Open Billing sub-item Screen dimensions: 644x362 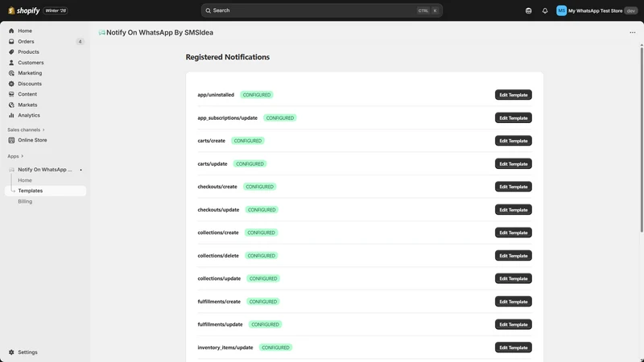[x=25, y=202]
